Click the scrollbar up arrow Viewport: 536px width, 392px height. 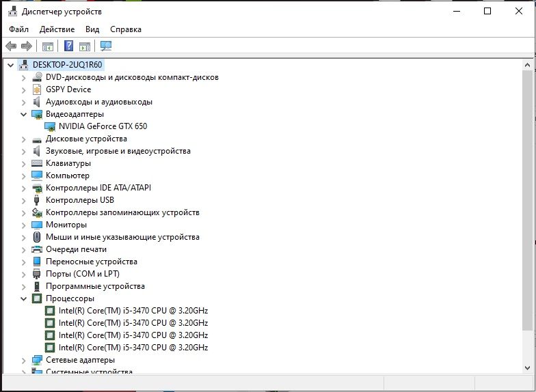coord(527,64)
